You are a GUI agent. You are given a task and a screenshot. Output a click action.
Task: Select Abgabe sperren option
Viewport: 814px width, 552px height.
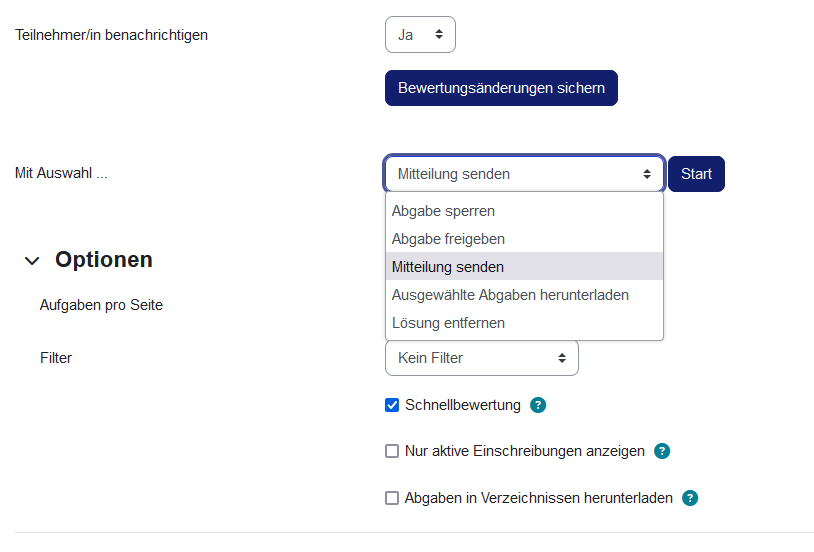coord(443,211)
